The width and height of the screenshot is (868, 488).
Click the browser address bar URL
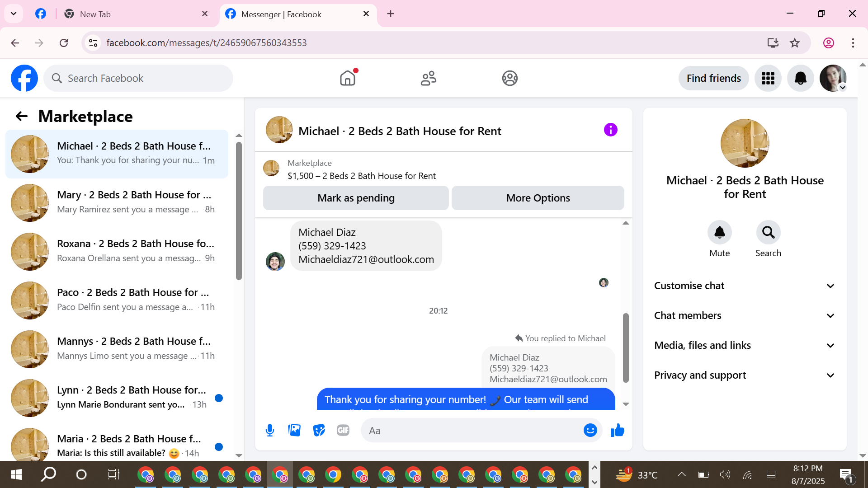tap(207, 43)
